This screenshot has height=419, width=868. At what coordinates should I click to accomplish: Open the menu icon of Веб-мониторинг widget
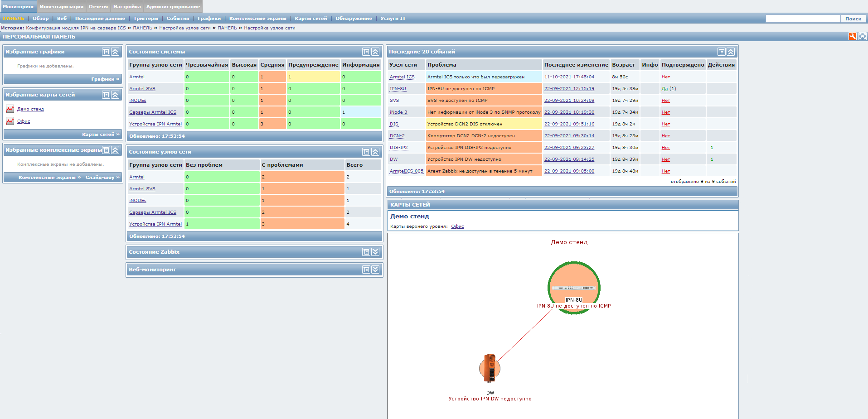point(366,270)
